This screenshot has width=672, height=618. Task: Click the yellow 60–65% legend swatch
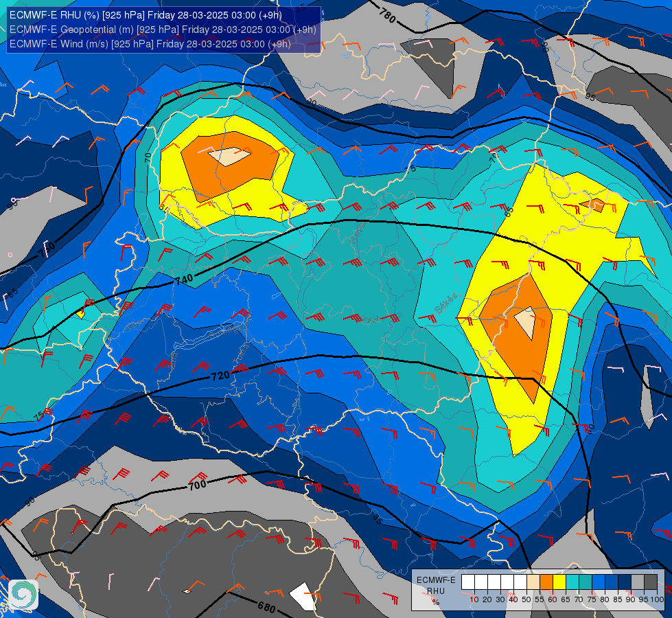tap(559, 582)
